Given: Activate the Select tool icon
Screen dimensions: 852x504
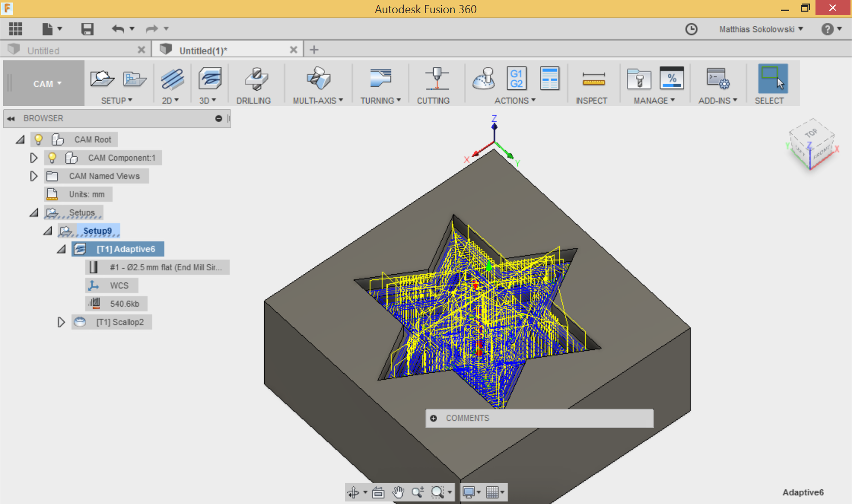Looking at the screenshot, I should [773, 78].
